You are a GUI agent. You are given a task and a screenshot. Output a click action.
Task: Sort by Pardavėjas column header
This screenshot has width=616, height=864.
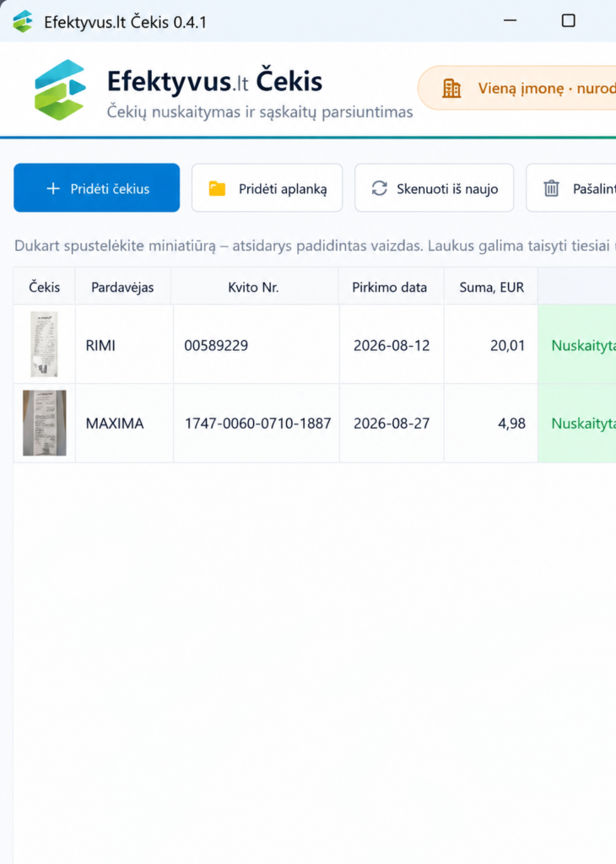click(122, 287)
